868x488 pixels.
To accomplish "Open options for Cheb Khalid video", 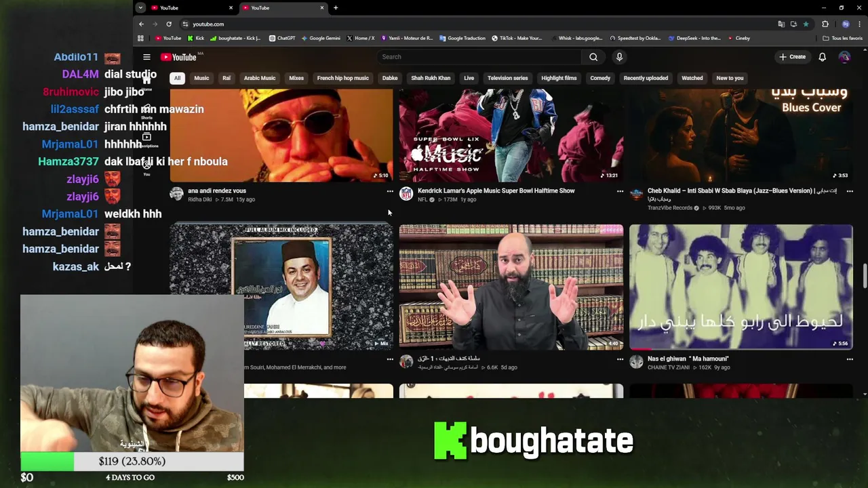I will click(x=850, y=191).
